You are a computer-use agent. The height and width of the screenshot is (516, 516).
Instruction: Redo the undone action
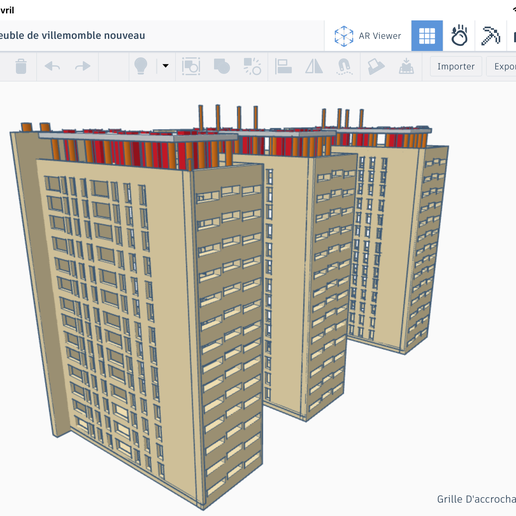point(82,66)
